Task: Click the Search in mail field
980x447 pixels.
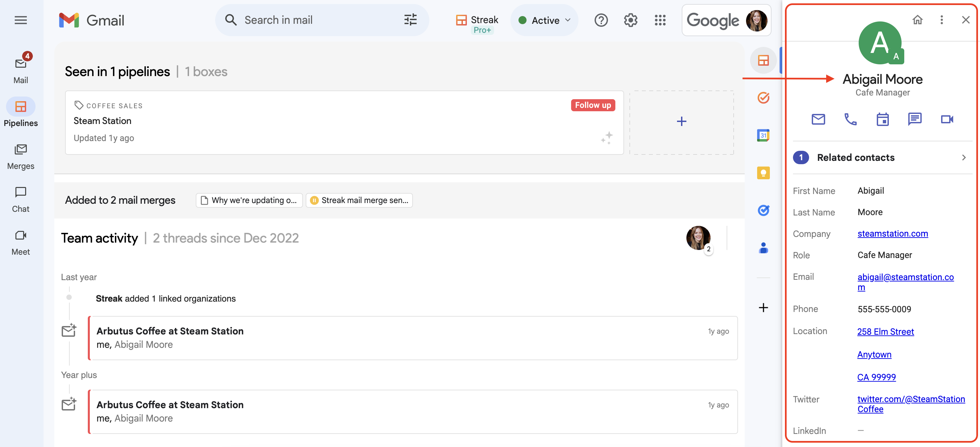Action: tap(312, 20)
